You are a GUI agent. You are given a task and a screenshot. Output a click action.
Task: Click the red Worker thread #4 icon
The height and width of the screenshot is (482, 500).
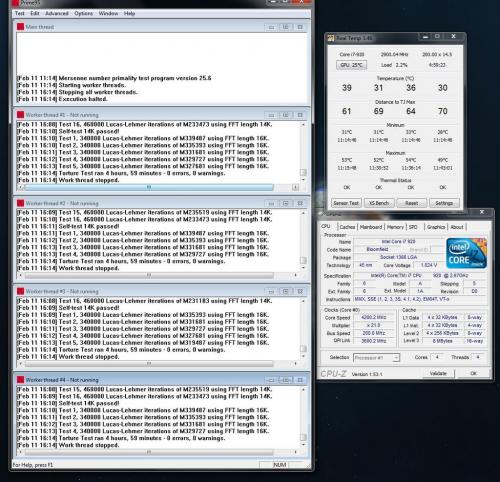(20, 380)
